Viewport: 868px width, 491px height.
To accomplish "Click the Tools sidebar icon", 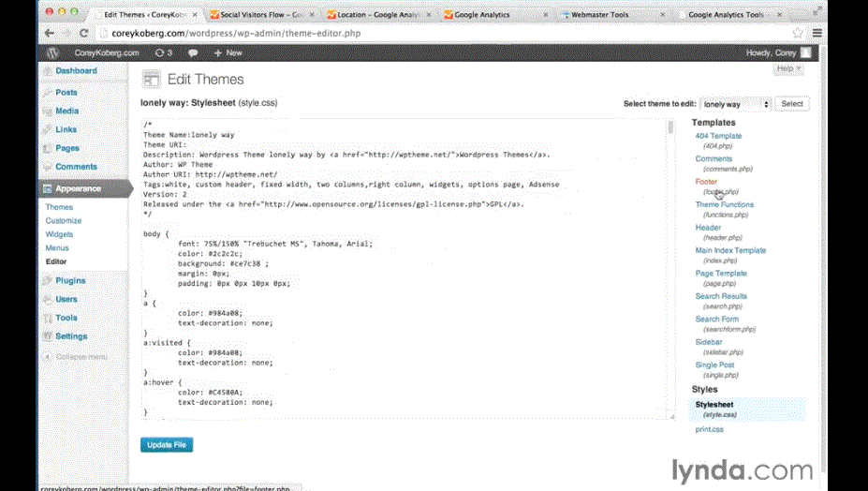I will click(x=48, y=318).
